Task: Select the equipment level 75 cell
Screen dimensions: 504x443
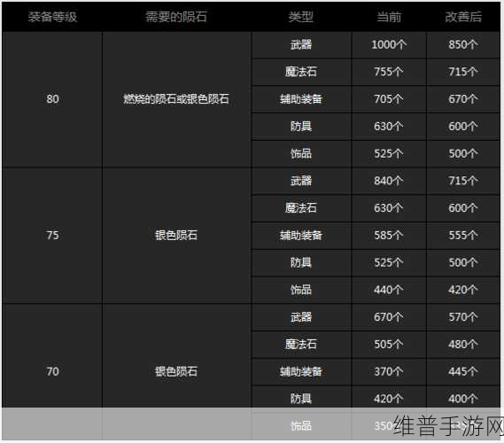Action: 52,235
